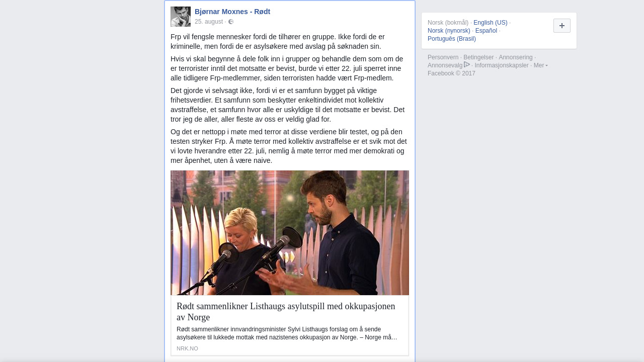Click the article description text under headline
644x362 pixels.
pos(287,333)
